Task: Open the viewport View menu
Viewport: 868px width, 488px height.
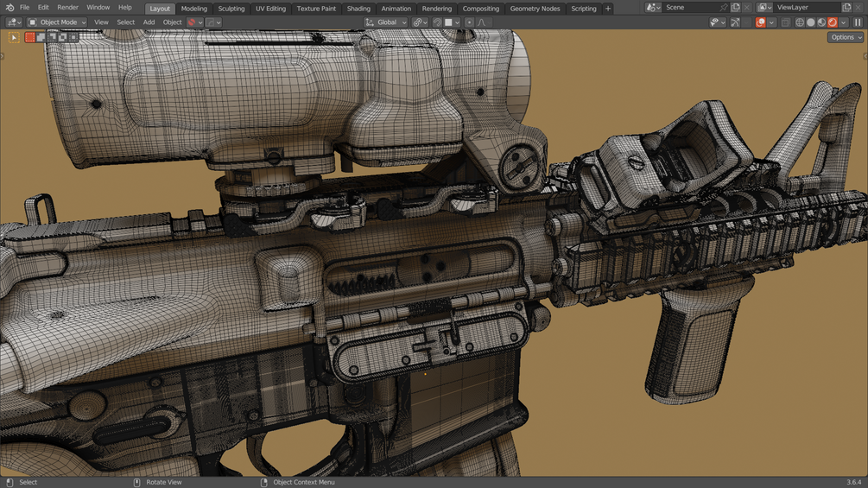Action: 101,22
